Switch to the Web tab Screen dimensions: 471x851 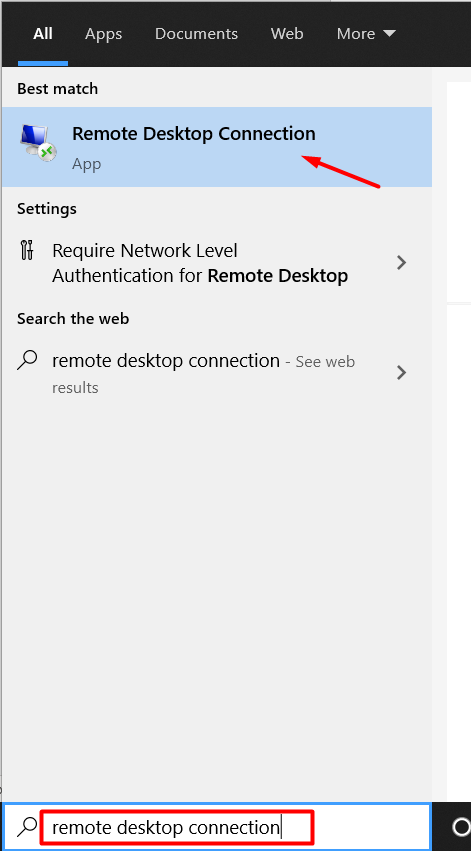coord(287,34)
